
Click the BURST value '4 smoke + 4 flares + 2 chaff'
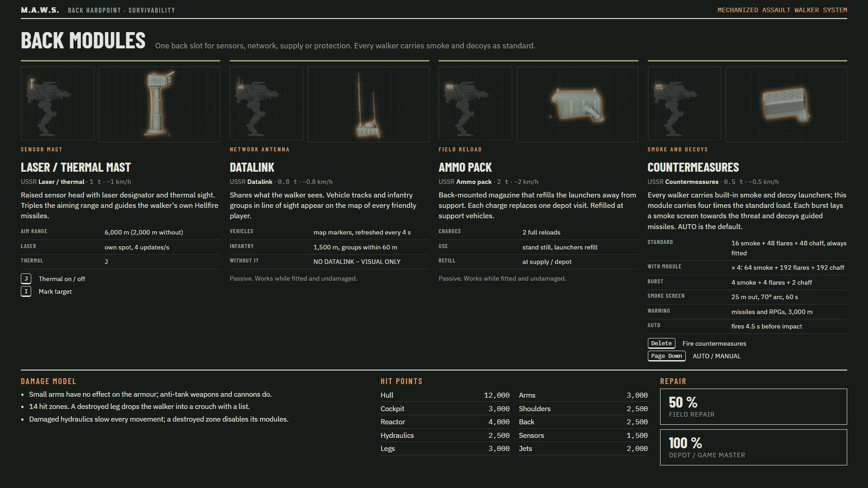click(771, 282)
